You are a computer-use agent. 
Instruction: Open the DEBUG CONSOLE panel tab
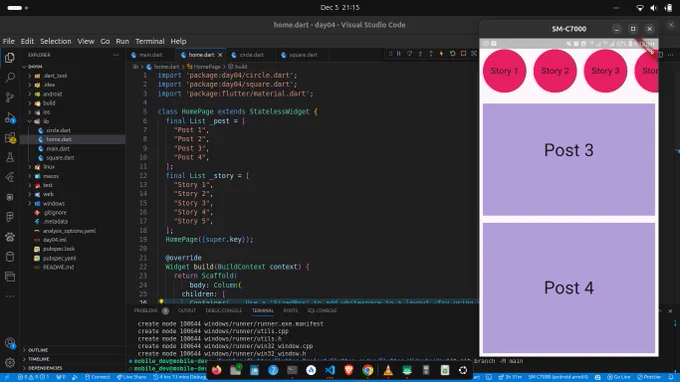click(223, 310)
